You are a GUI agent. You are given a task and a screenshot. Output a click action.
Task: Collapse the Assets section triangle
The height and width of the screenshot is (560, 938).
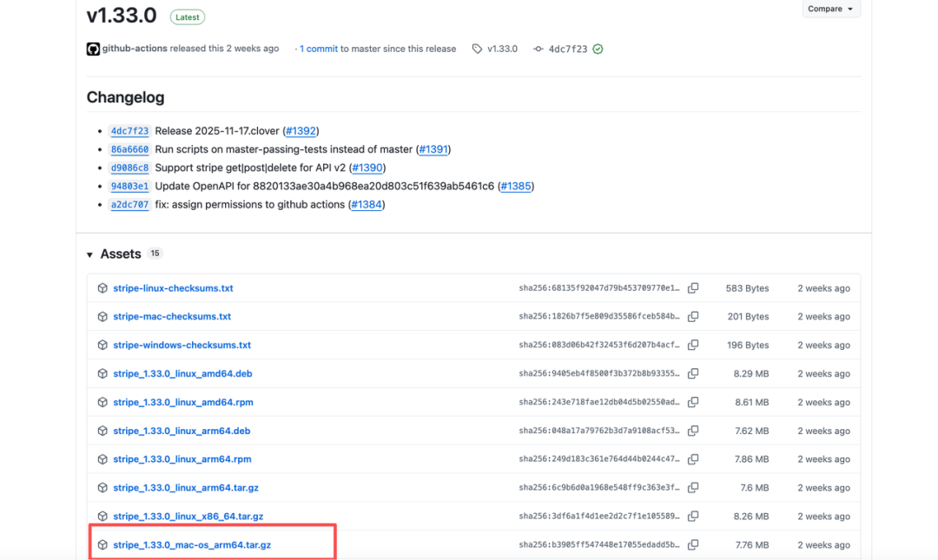click(x=89, y=255)
